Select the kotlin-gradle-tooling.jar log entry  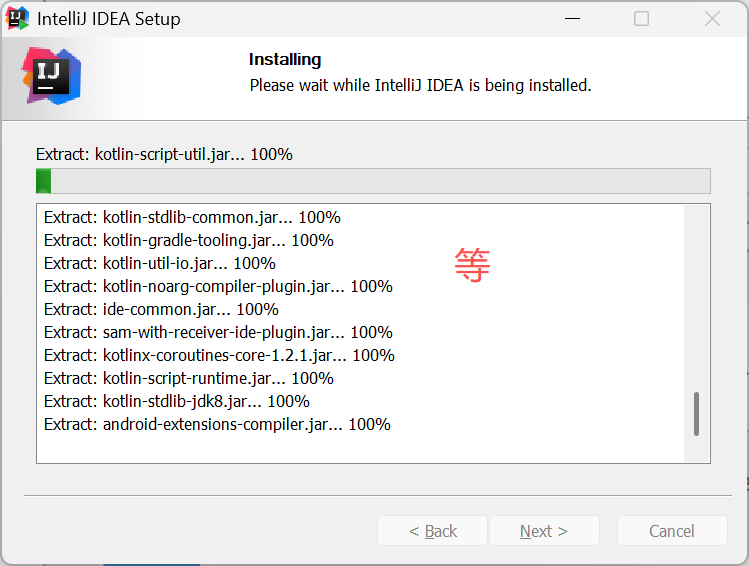pos(189,240)
